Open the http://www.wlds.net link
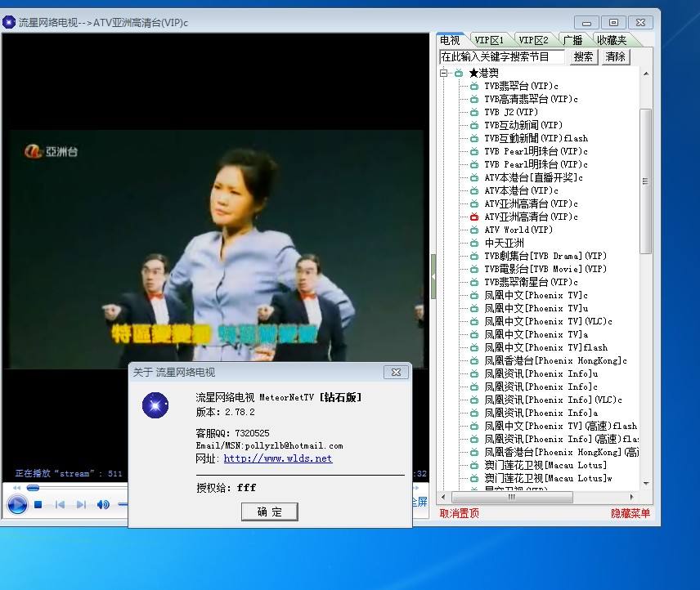Screen dimensions: 700x590 coord(278,458)
